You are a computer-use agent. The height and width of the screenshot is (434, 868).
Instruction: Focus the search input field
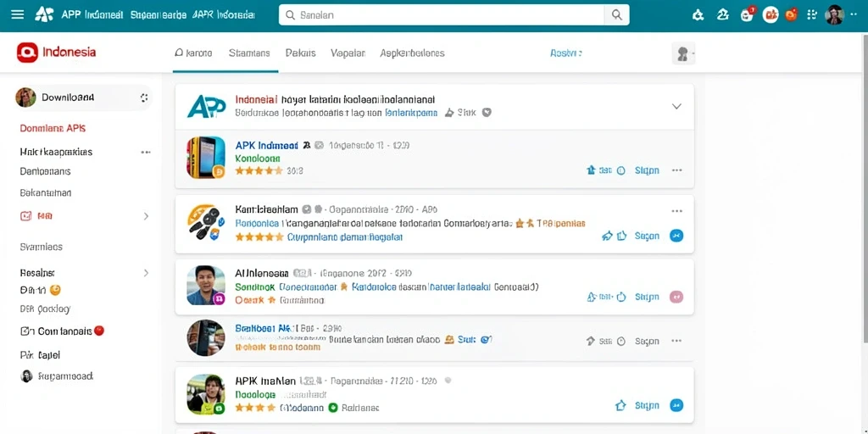(442, 15)
